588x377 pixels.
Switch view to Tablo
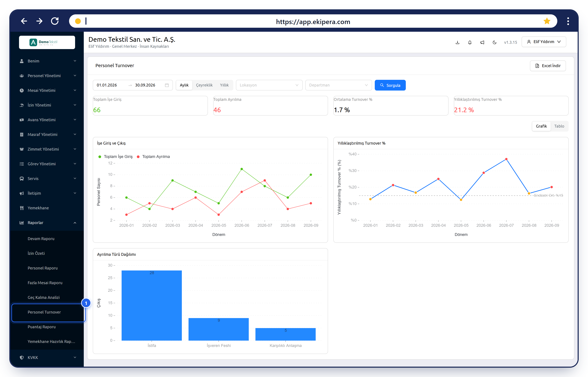pyautogui.click(x=559, y=126)
